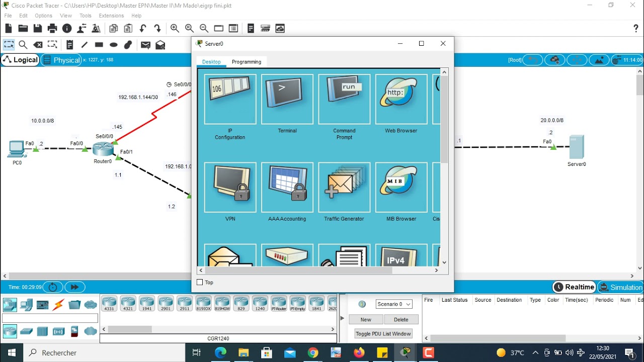Open the Help menu
The image size is (644, 362).
pos(136,16)
